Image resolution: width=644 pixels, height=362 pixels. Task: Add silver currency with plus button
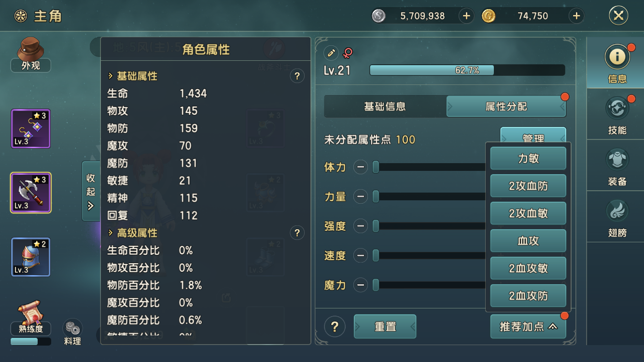pyautogui.click(x=466, y=16)
